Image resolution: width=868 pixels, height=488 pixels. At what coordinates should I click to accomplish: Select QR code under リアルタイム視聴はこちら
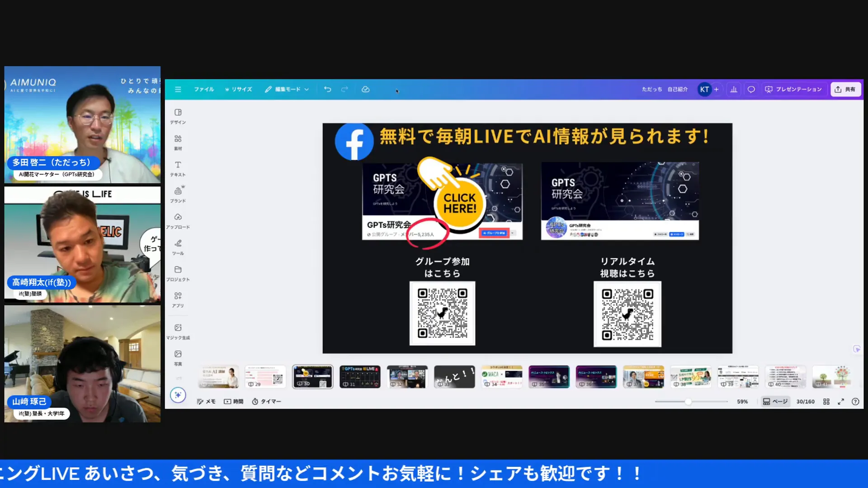pos(627,314)
